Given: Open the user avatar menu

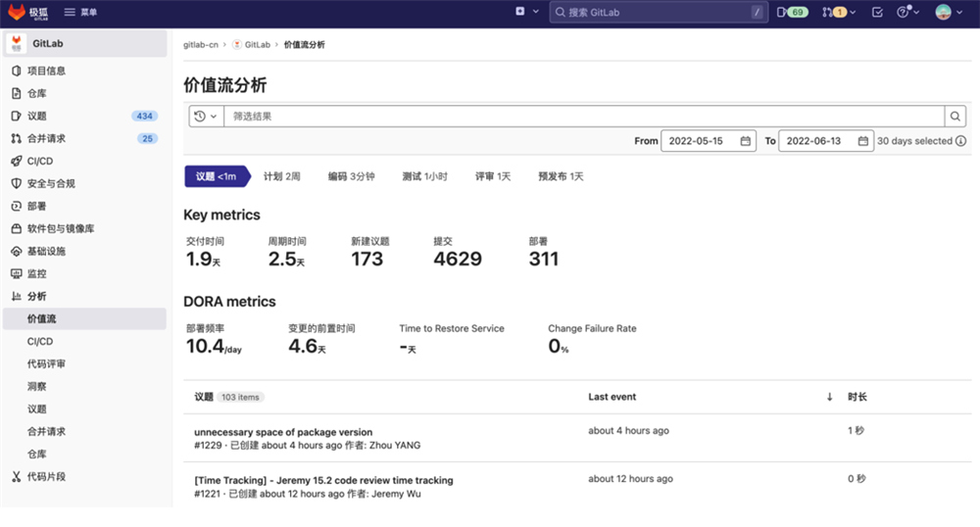Looking at the screenshot, I should [x=943, y=12].
